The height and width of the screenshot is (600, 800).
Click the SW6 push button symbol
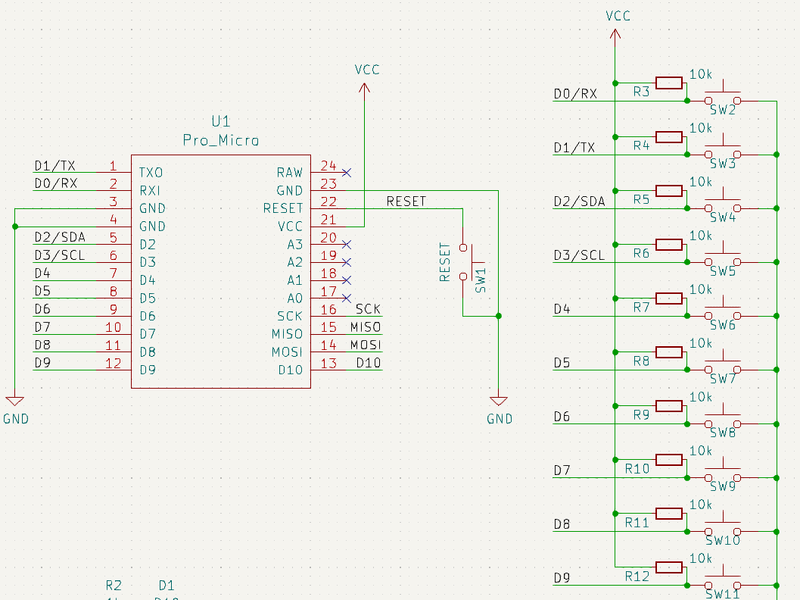coord(722,316)
